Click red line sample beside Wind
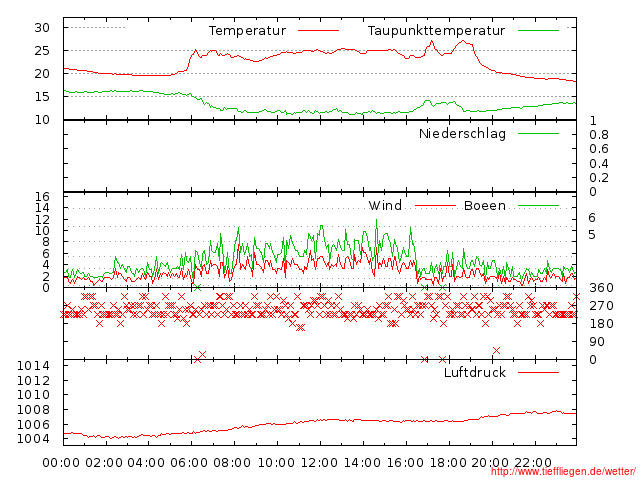 tap(435, 206)
